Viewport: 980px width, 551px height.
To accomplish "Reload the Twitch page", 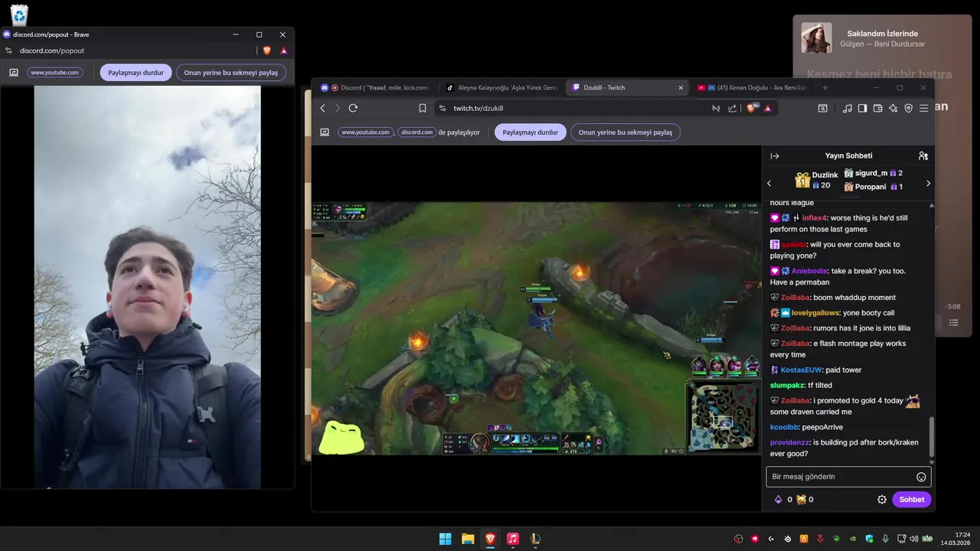I will coord(353,109).
